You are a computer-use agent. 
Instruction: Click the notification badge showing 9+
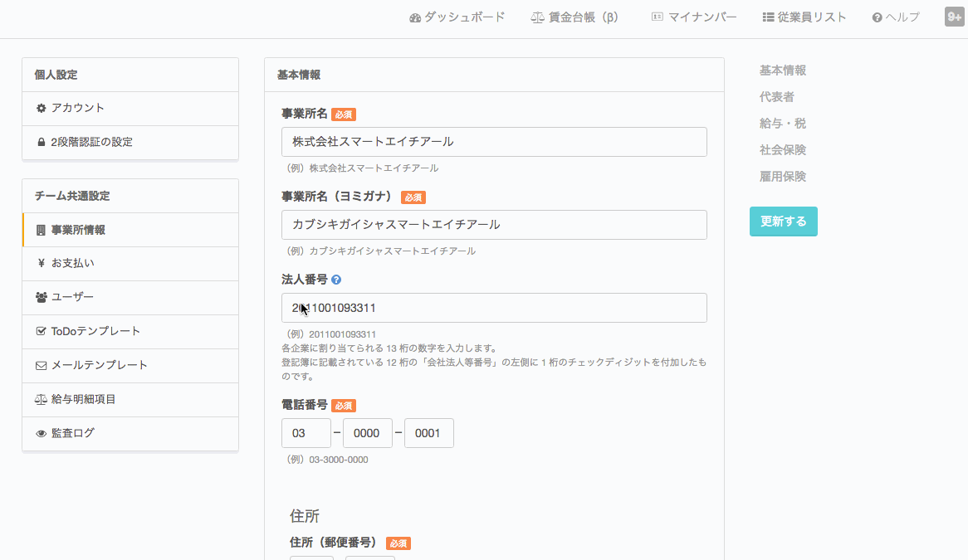[x=954, y=15]
